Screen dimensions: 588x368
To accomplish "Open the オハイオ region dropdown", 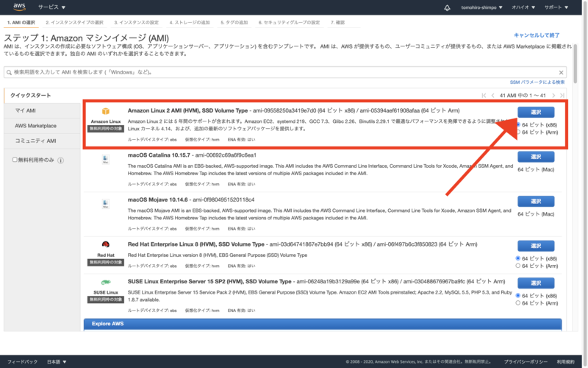I will [523, 7].
